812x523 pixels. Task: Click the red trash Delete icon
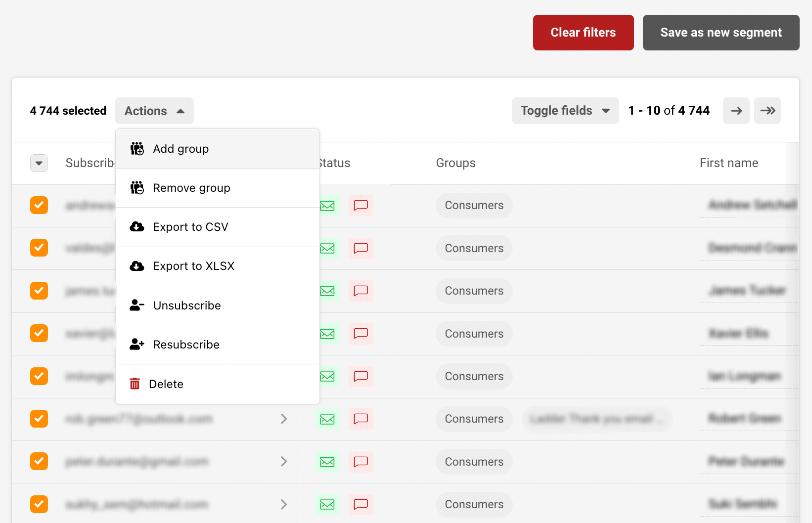(x=135, y=384)
